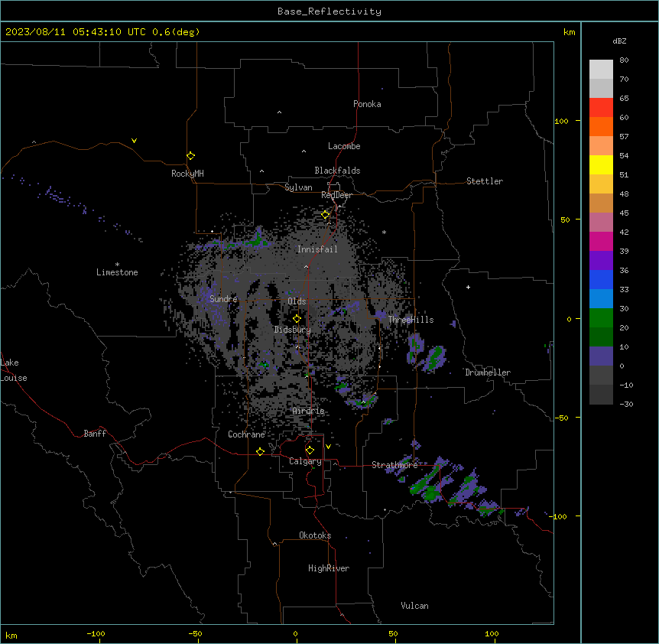Click the asterisk marker above Limestone
Image resolution: width=659 pixels, height=644 pixels.
click(x=117, y=265)
